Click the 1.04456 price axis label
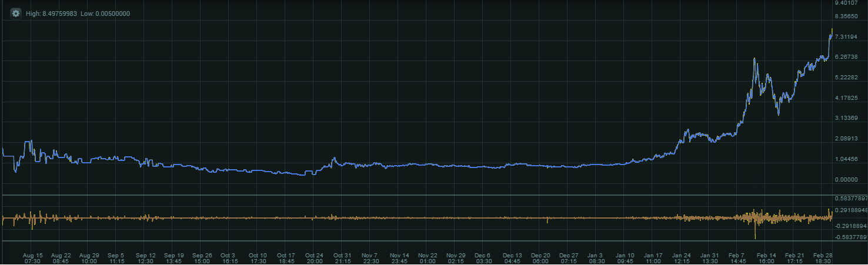This screenshot has width=868, height=265. pyautogui.click(x=847, y=159)
